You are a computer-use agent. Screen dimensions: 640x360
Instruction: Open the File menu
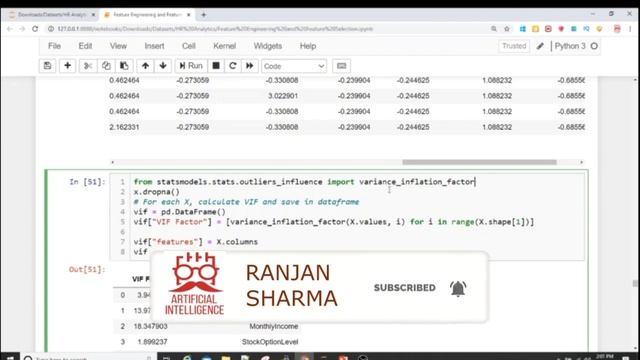click(54, 46)
